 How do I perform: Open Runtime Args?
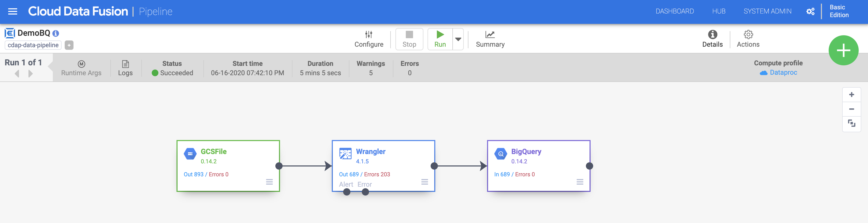click(81, 68)
